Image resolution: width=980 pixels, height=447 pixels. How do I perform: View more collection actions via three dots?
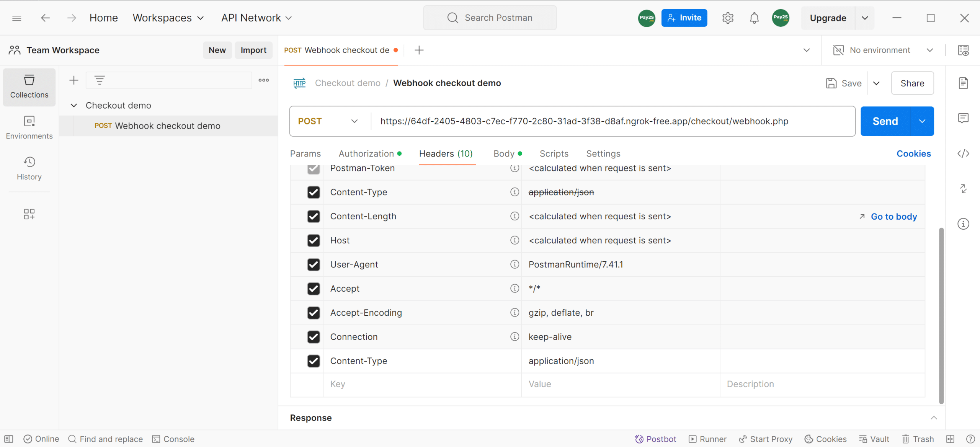pyautogui.click(x=263, y=80)
